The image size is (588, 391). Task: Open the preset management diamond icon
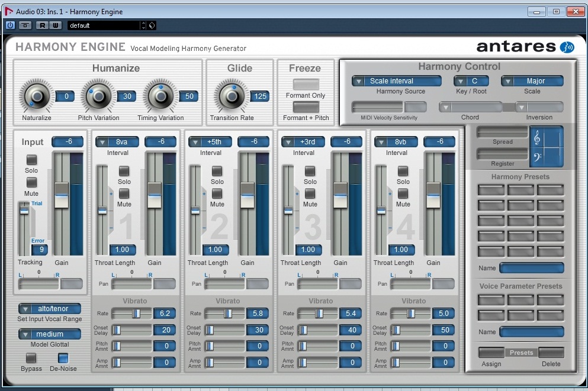tap(152, 25)
